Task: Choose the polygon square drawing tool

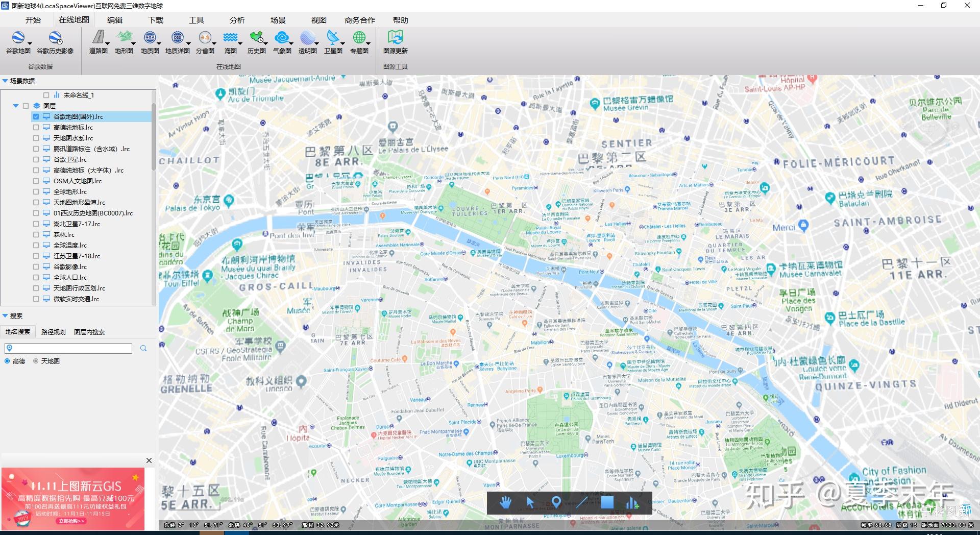Action: click(x=607, y=503)
